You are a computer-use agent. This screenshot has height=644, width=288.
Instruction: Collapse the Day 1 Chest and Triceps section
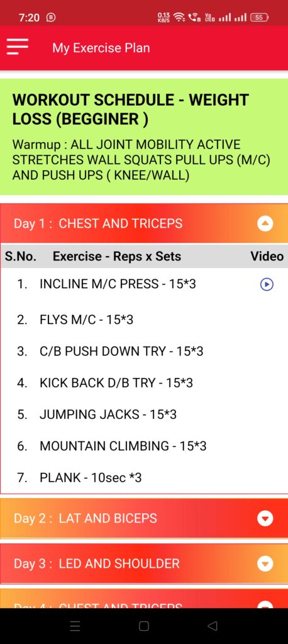(265, 224)
